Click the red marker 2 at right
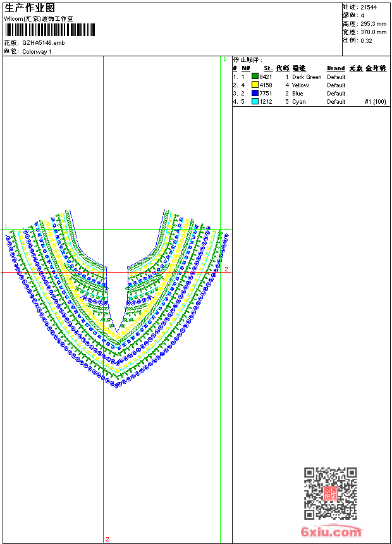This screenshot has width=392, height=544. (226, 269)
